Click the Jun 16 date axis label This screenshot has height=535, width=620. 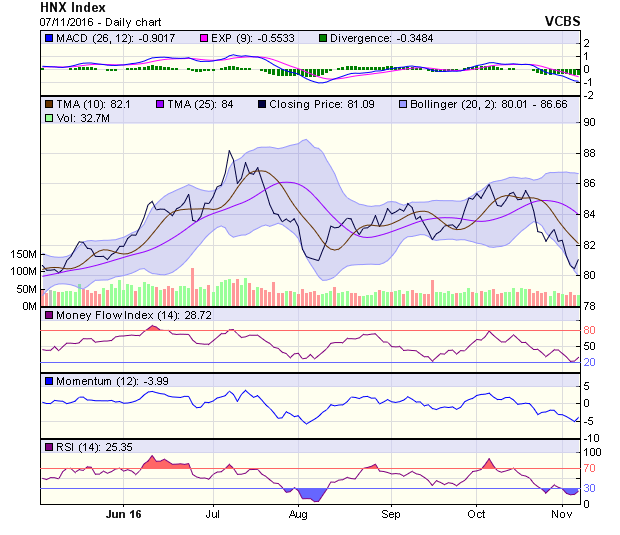coord(124,514)
